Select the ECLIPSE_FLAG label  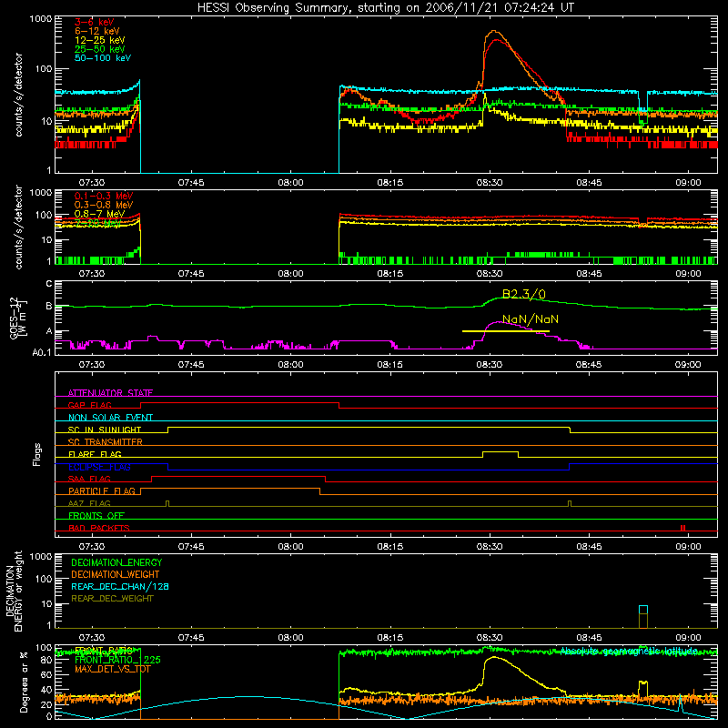[x=99, y=467]
